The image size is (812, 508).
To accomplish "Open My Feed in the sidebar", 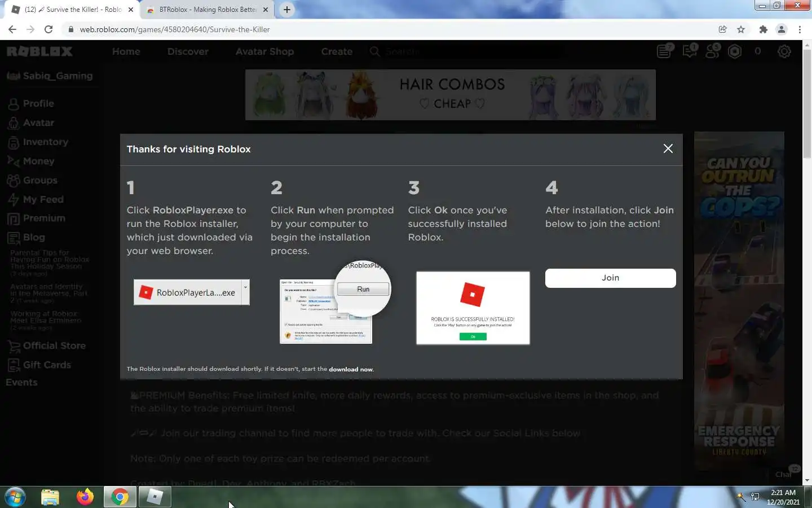I will coord(36,199).
